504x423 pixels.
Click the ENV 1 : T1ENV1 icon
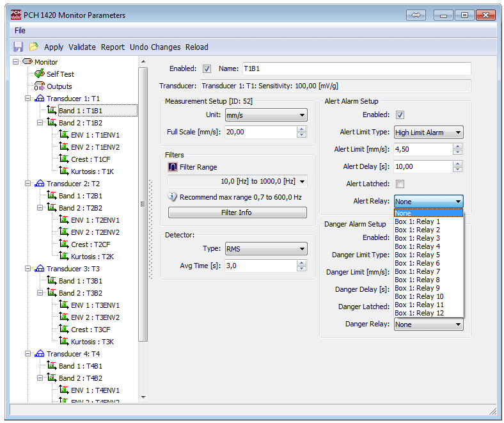click(x=64, y=134)
